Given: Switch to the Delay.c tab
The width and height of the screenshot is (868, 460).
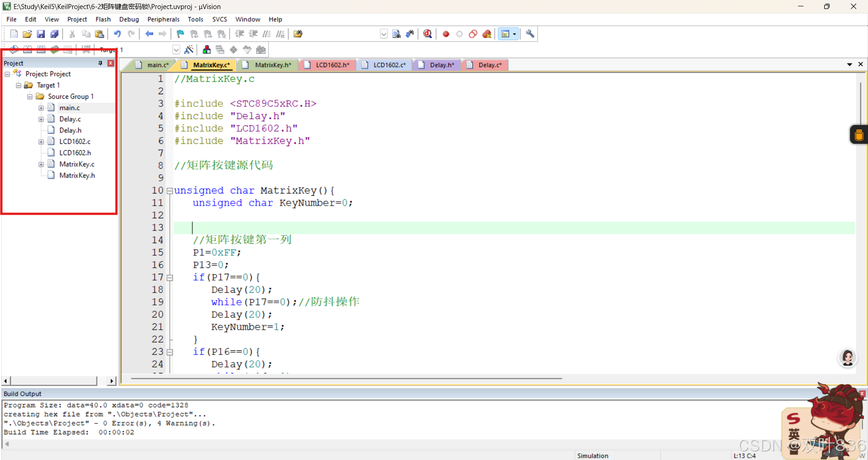Looking at the screenshot, I should [485, 65].
